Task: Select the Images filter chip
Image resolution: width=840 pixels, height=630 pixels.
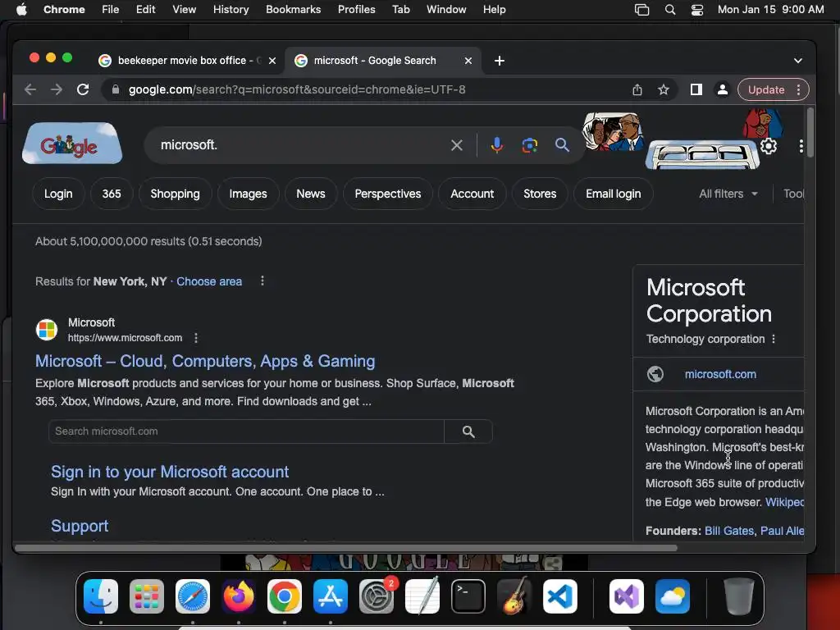Action: click(x=248, y=194)
